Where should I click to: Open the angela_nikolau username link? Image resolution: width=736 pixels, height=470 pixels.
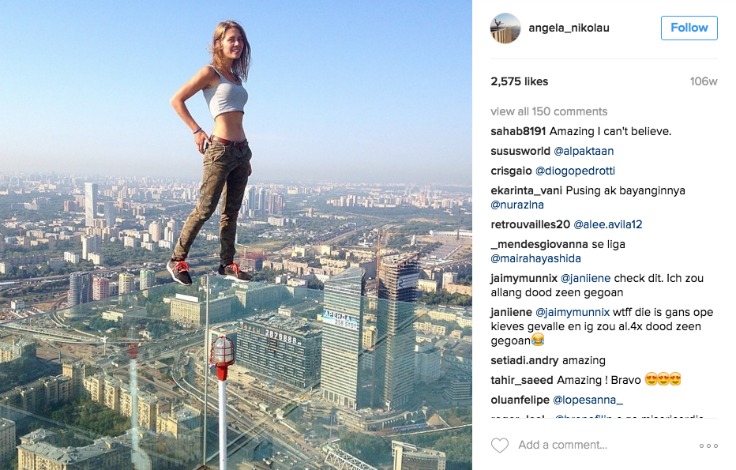click(569, 28)
